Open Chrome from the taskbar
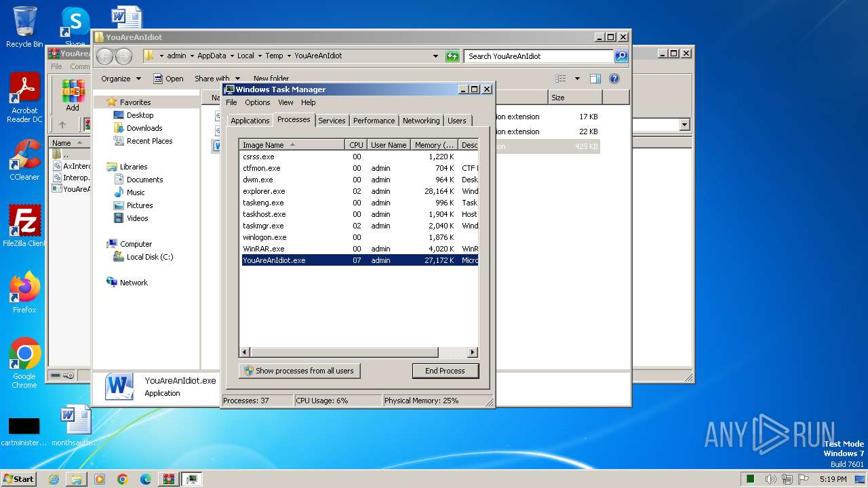This screenshot has width=868, height=488. [122, 479]
